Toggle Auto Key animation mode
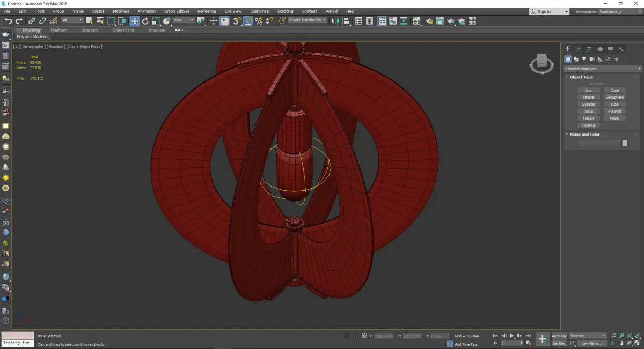 (559, 336)
